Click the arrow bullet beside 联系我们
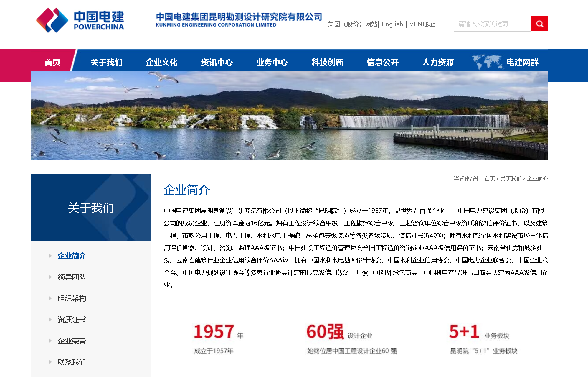Image resolution: width=588 pixels, height=378 pixels. pos(50,362)
